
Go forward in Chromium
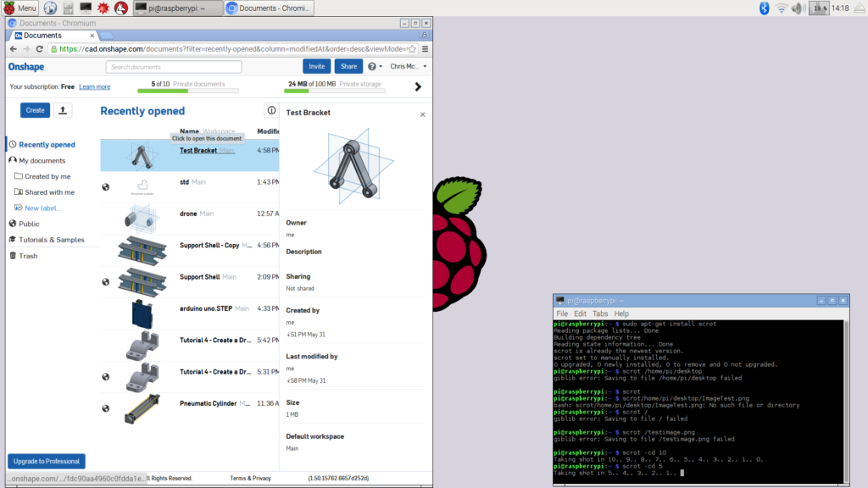point(26,48)
